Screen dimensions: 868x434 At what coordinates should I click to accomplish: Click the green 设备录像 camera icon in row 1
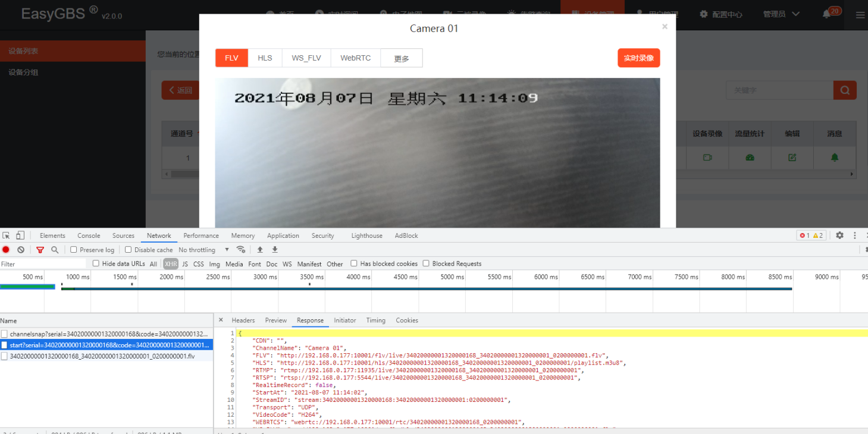707,158
